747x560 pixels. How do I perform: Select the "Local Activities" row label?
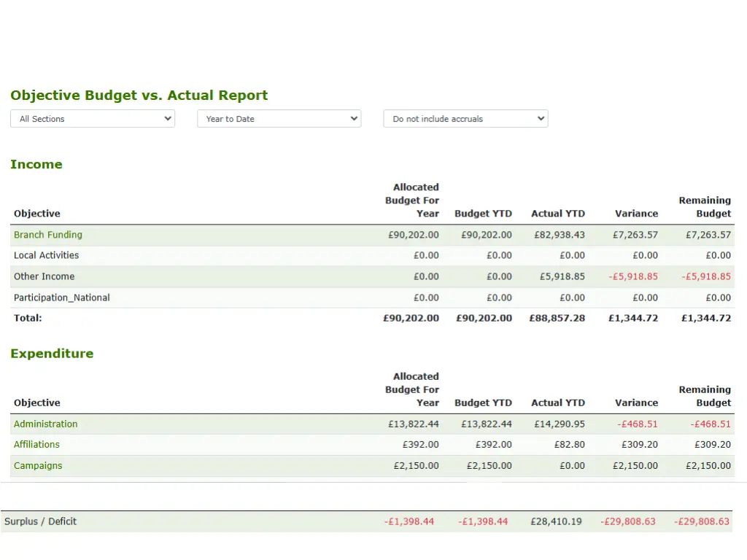[x=46, y=255]
